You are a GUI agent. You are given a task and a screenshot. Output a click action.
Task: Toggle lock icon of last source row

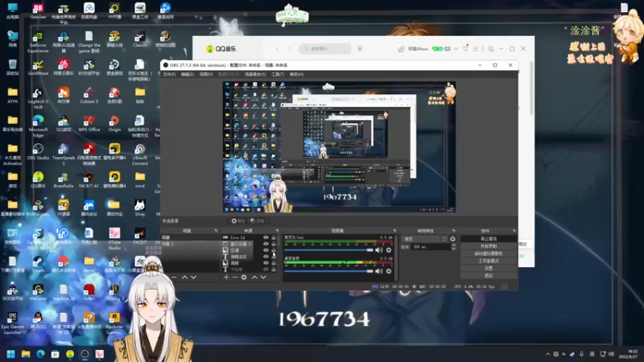pyautogui.click(x=274, y=269)
